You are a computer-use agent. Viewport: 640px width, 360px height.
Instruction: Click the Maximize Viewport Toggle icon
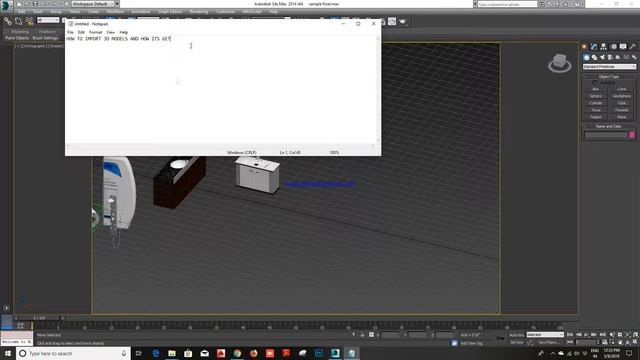click(x=636, y=342)
